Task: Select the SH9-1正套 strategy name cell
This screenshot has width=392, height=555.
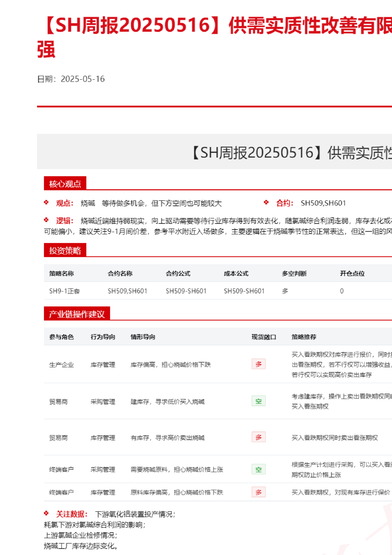Action: point(65,291)
